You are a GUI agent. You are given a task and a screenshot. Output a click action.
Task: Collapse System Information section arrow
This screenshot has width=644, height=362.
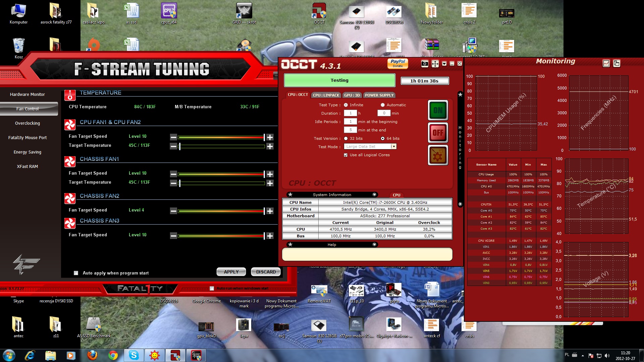(x=374, y=195)
